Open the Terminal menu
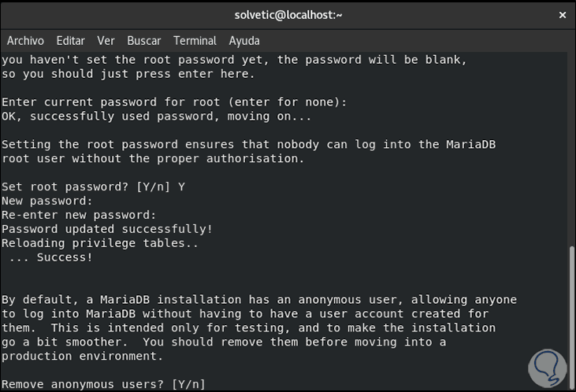The height and width of the screenshot is (392, 576). tap(195, 41)
